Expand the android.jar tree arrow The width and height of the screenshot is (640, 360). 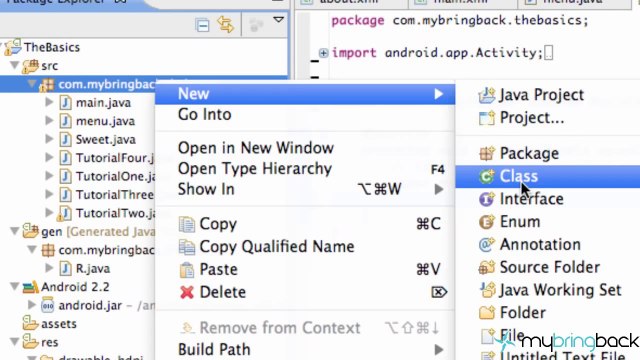tap(32, 304)
